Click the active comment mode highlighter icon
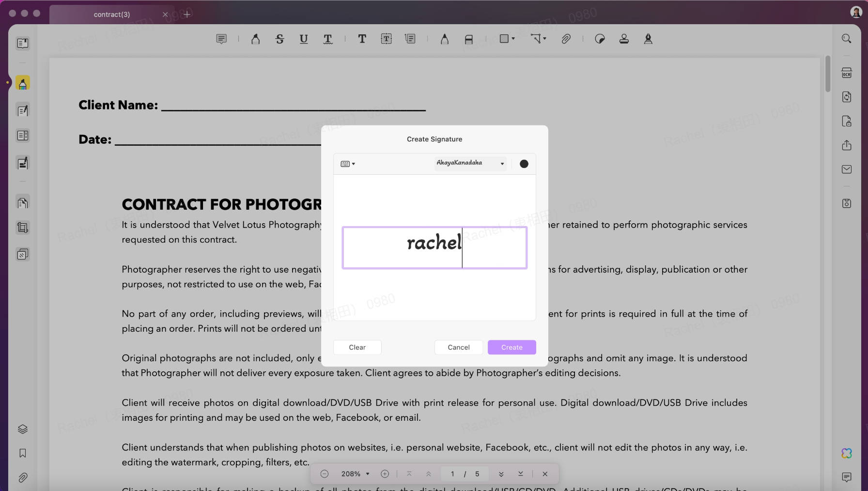Image resolution: width=868 pixels, height=491 pixels. 23,83
